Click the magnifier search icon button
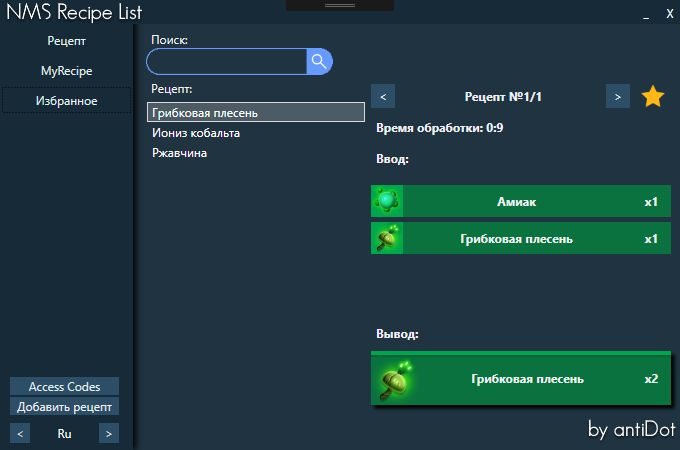 (319, 62)
